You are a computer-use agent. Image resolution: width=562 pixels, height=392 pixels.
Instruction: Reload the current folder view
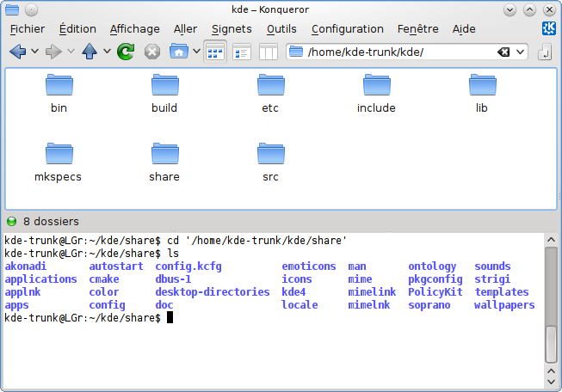pos(126,52)
